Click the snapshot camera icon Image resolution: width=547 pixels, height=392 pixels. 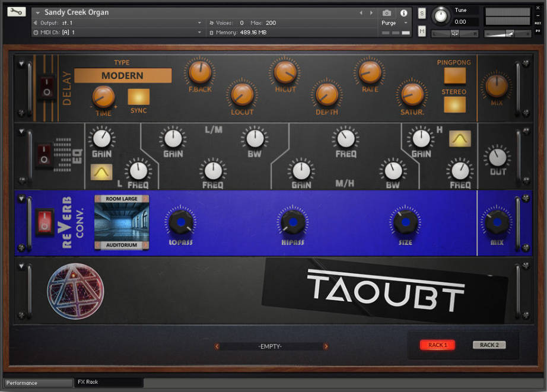[387, 13]
